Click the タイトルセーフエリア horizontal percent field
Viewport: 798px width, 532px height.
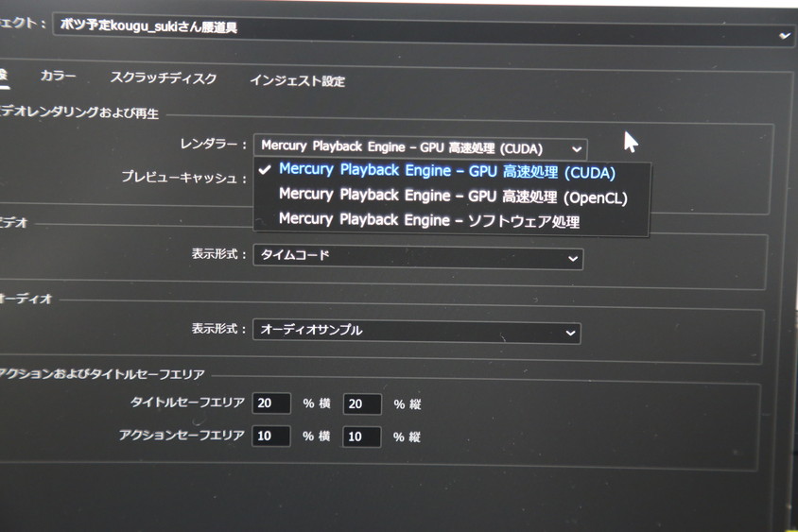(x=271, y=403)
